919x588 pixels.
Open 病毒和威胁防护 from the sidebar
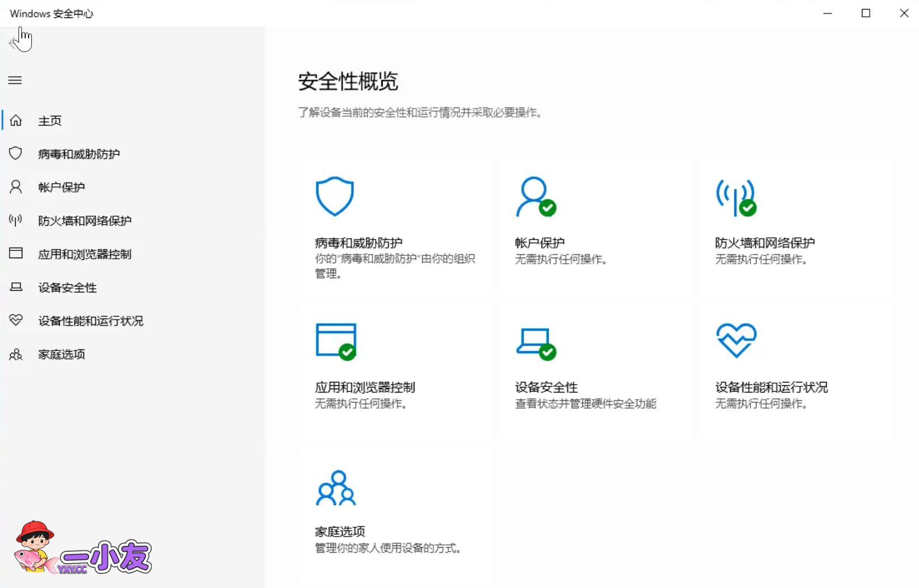pyautogui.click(x=78, y=154)
